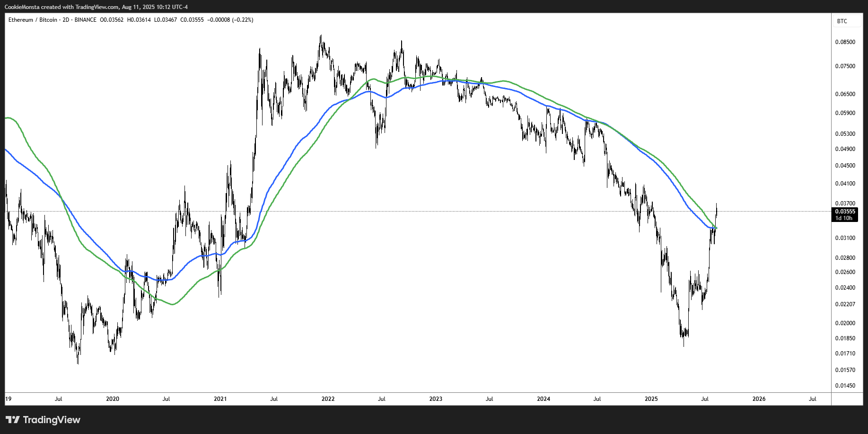This screenshot has width=868, height=434.
Task: Click the 2025 label on time axis
Action: [651, 399]
